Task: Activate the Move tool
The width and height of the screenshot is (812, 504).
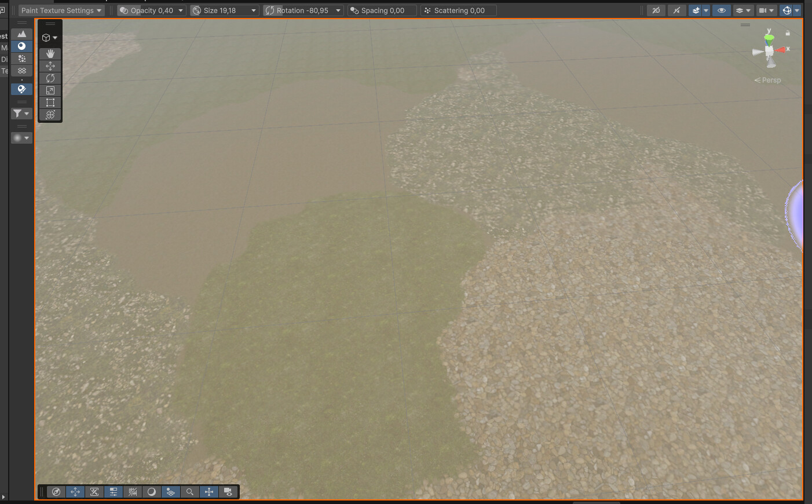Action: coord(50,65)
